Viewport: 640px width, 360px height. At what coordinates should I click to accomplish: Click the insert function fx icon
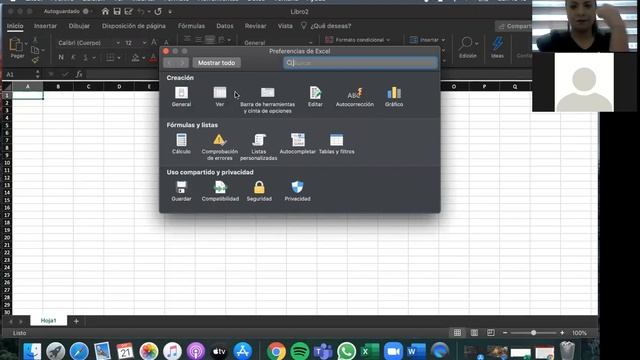pos(79,74)
